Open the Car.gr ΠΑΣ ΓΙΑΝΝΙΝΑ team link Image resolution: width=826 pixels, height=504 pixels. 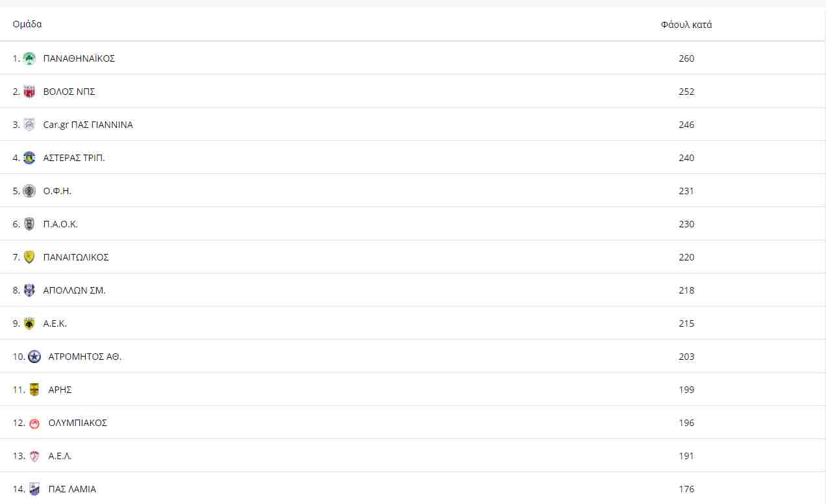point(88,125)
